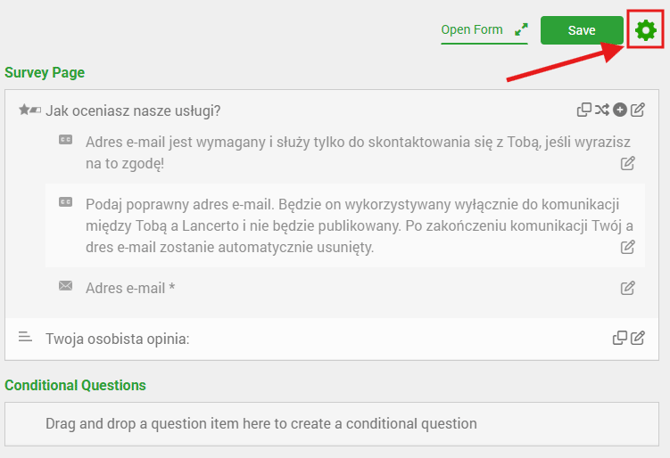Edit the 'Adres e-mail jest wymagany' text item
This screenshot has height=458, width=670.
(628, 163)
